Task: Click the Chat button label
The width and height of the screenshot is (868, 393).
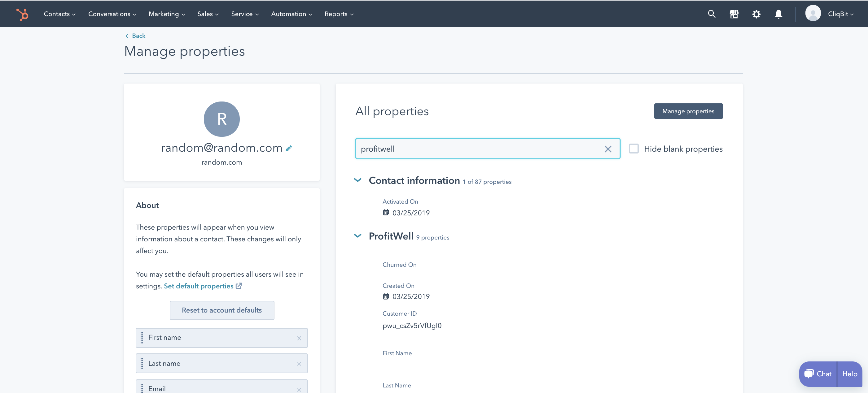Action: click(x=824, y=374)
